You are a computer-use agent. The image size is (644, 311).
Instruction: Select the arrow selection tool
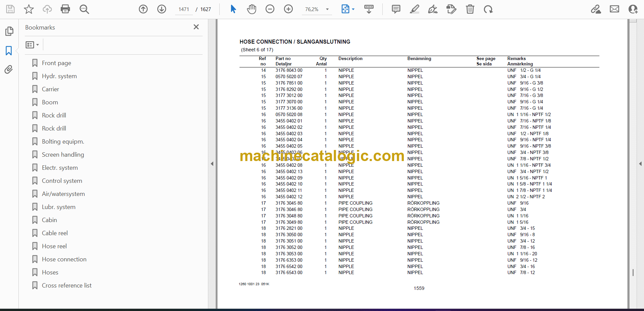pyautogui.click(x=233, y=9)
